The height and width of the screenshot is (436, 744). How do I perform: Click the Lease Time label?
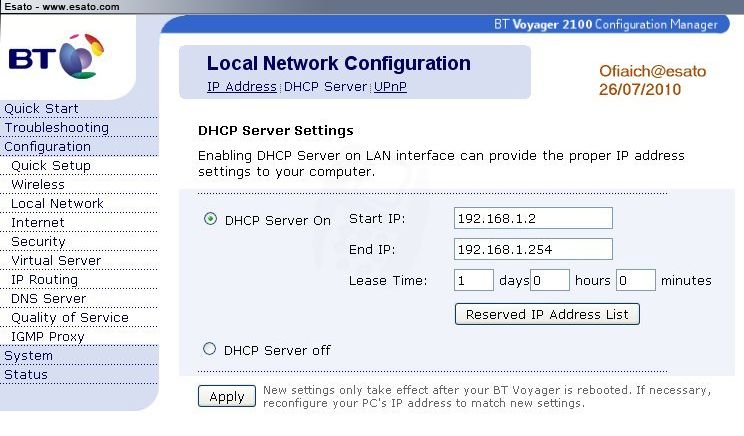(388, 280)
